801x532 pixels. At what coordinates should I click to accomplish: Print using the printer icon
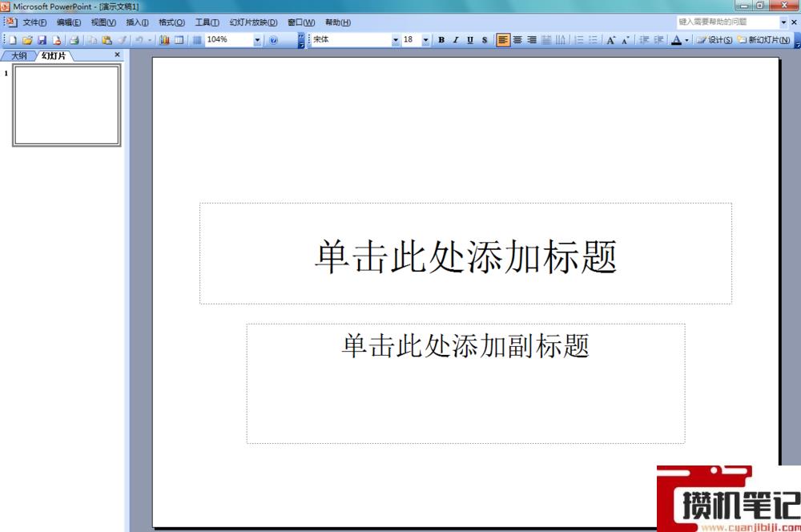pos(74,40)
